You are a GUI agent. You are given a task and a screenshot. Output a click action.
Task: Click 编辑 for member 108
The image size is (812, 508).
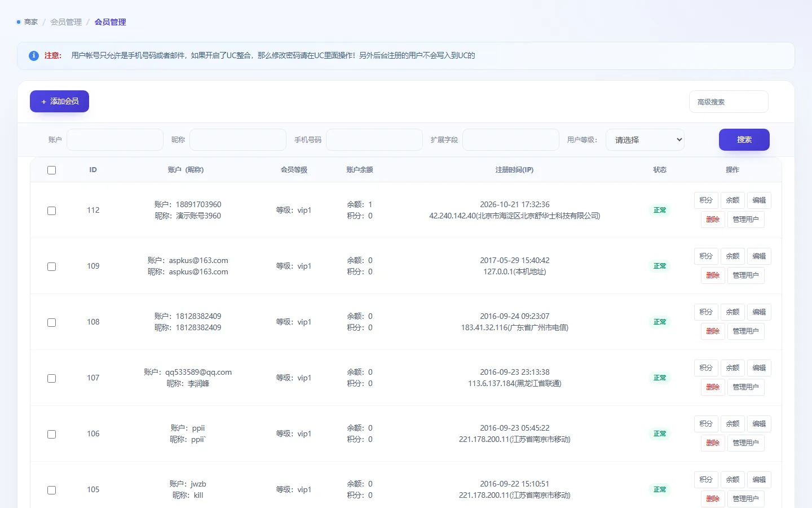[x=759, y=312]
